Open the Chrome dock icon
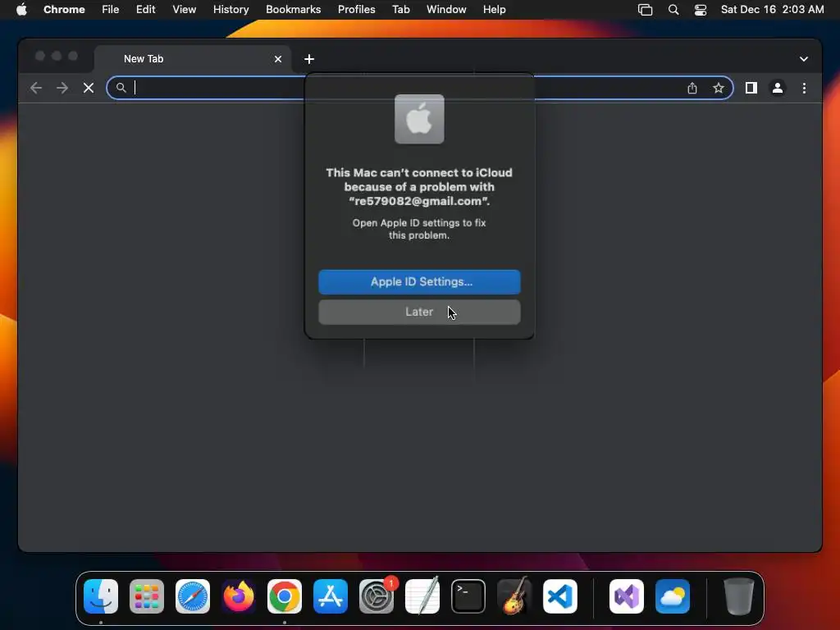 click(285, 596)
